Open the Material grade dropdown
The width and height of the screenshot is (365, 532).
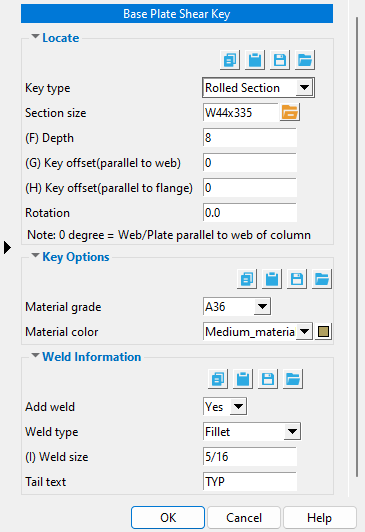(x=237, y=307)
